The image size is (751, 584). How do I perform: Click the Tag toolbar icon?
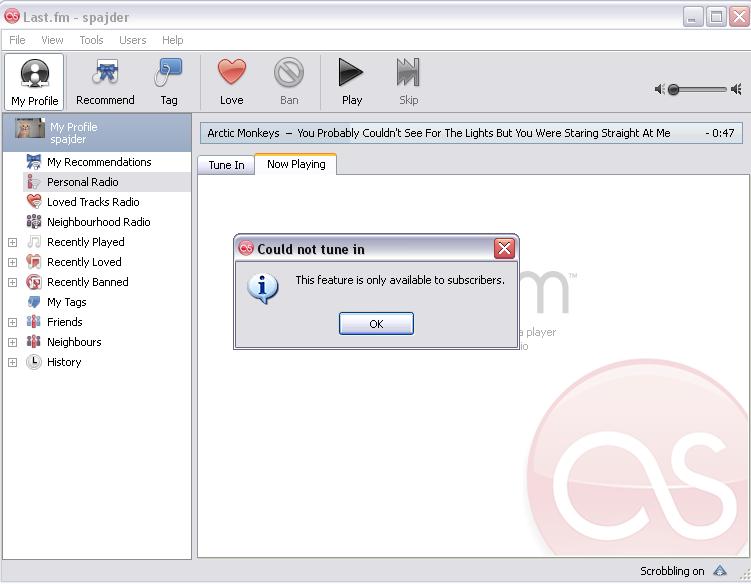168,72
